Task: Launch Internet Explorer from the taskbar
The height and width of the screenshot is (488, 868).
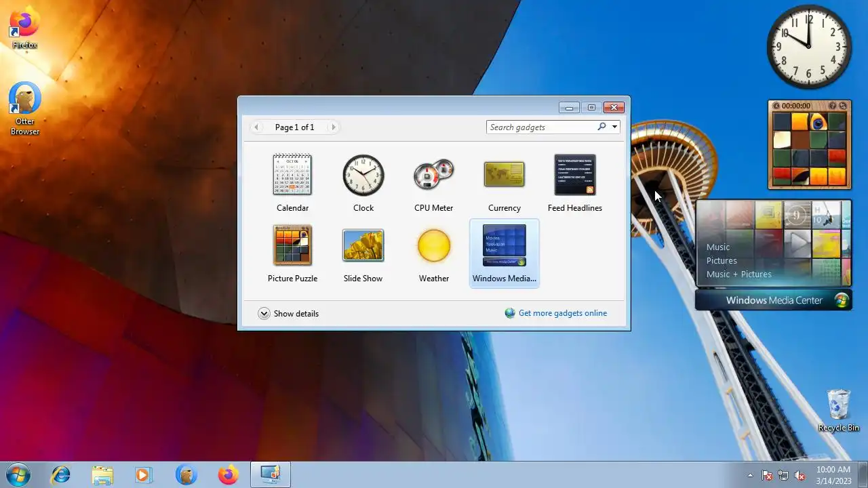Action: tap(60, 475)
